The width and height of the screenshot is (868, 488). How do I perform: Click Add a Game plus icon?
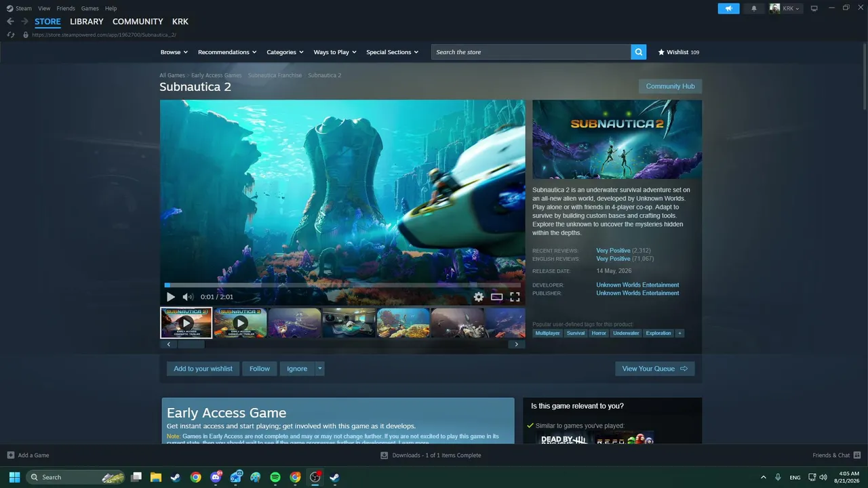point(11,455)
